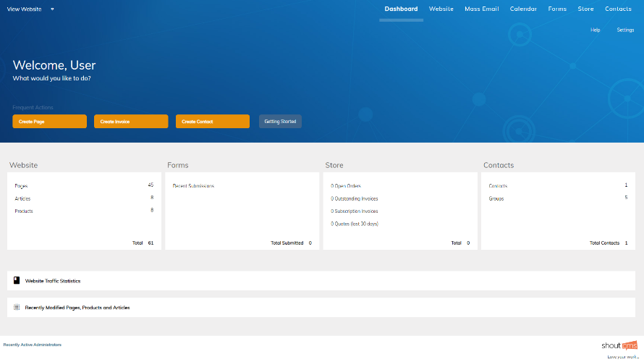This screenshot has width=644, height=362.
Task: Click the Pages count 45
Action: [151, 185]
